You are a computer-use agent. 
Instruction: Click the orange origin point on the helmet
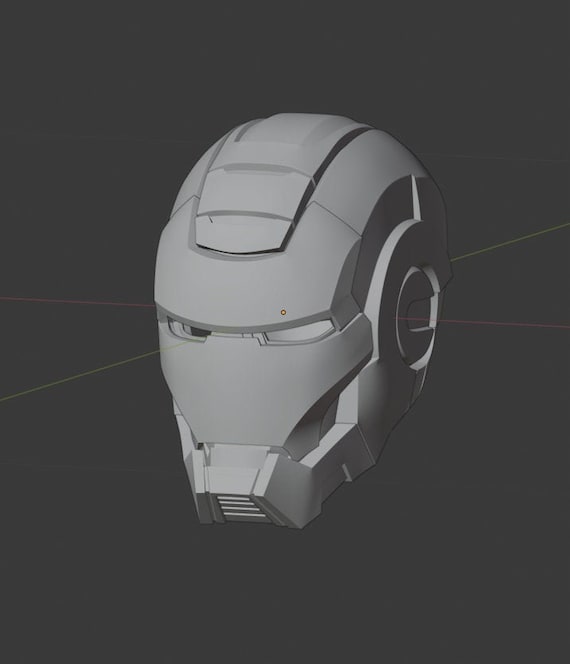click(283, 313)
